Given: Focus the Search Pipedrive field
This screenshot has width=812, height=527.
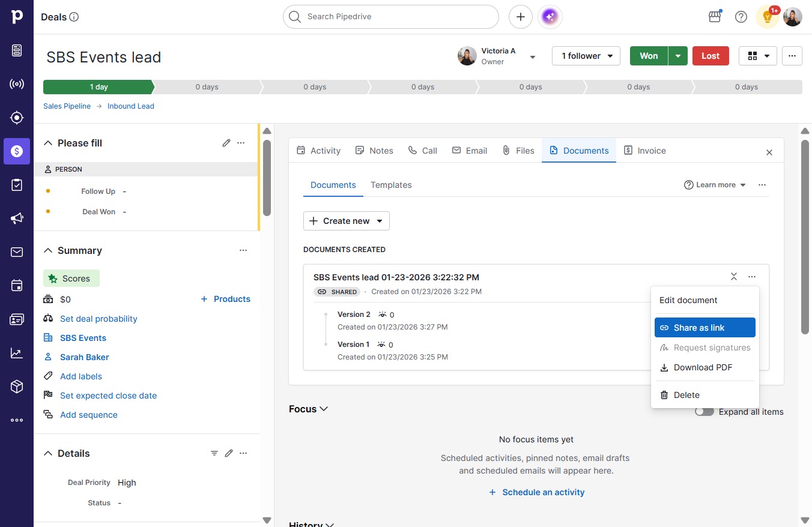Looking at the screenshot, I should [391, 17].
